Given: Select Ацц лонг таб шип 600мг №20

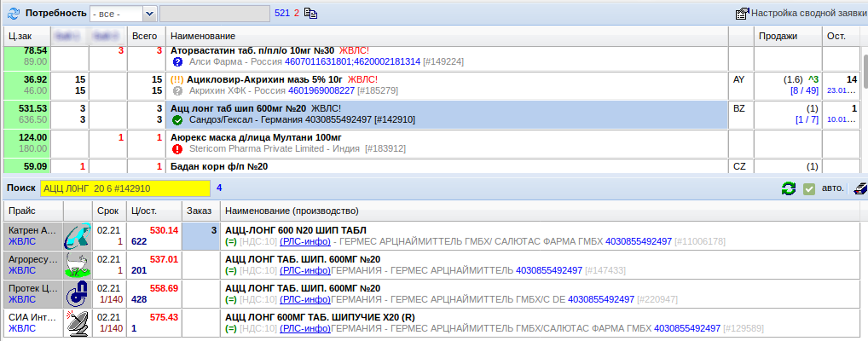Looking at the screenshot, I should (448, 114).
